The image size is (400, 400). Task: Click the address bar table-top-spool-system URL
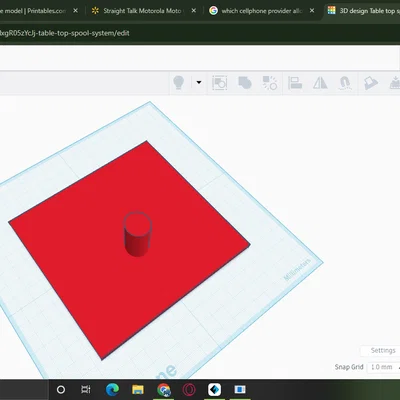tap(64, 33)
